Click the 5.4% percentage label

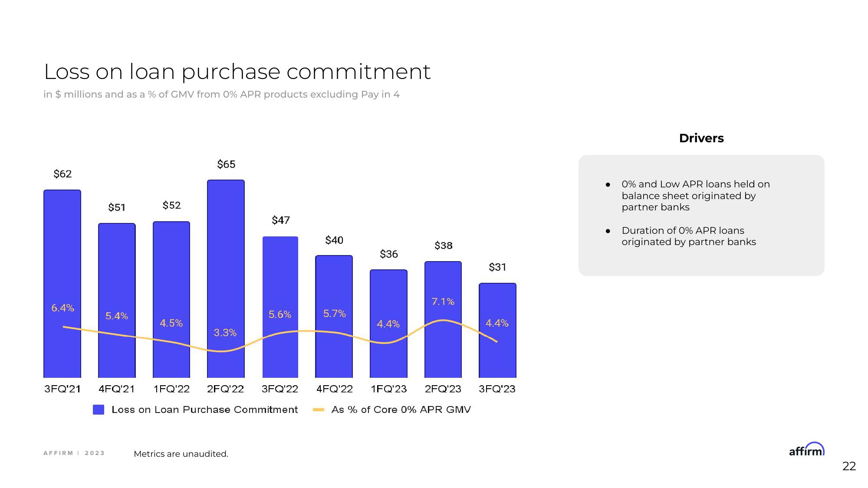pyautogui.click(x=117, y=316)
